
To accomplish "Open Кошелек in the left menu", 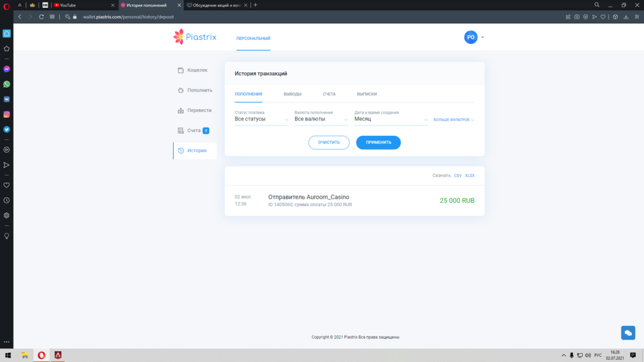I will click(x=197, y=70).
